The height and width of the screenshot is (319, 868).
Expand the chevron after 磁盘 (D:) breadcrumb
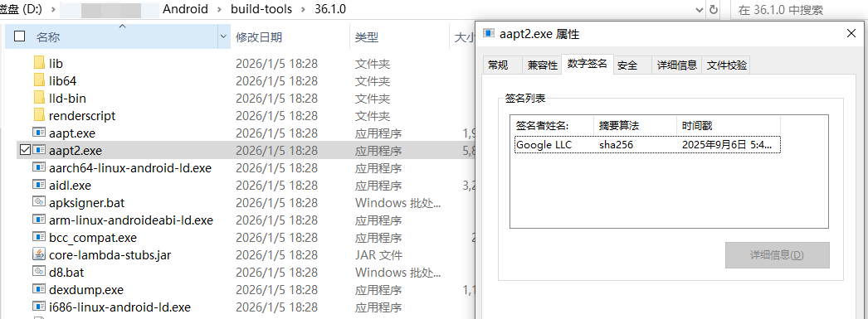click(53, 9)
